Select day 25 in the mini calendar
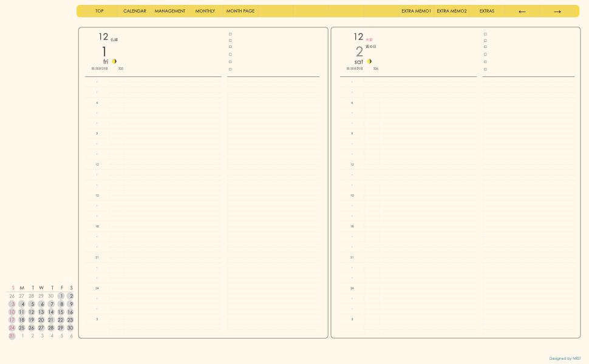Image resolution: width=589 pixels, height=364 pixels. pos(22,328)
